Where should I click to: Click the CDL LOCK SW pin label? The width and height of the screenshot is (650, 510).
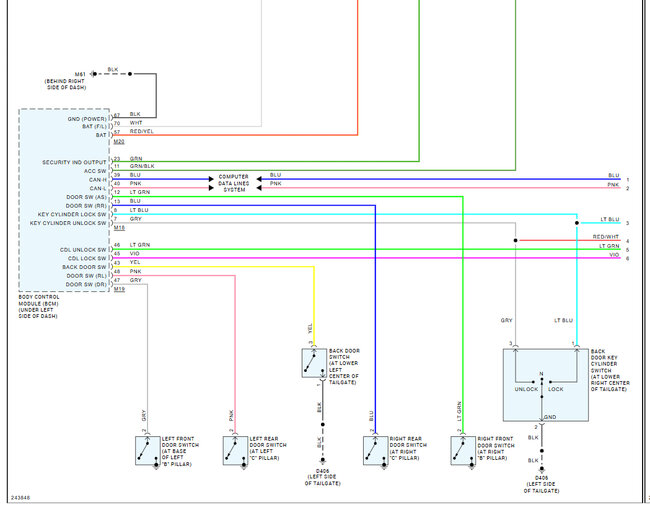(x=87, y=259)
